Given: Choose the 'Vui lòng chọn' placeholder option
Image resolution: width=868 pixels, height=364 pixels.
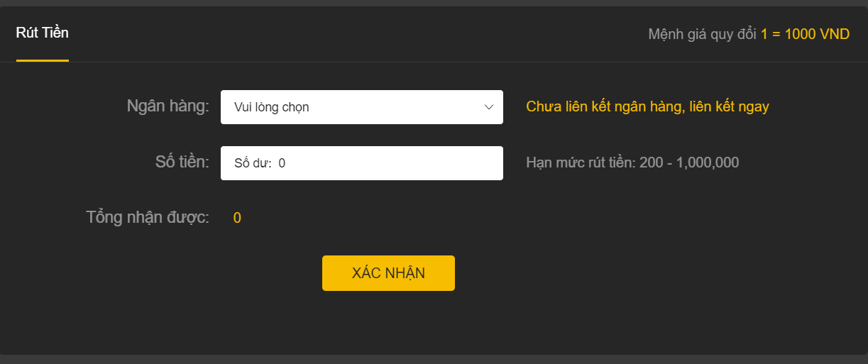Looking at the screenshot, I should [x=272, y=107].
